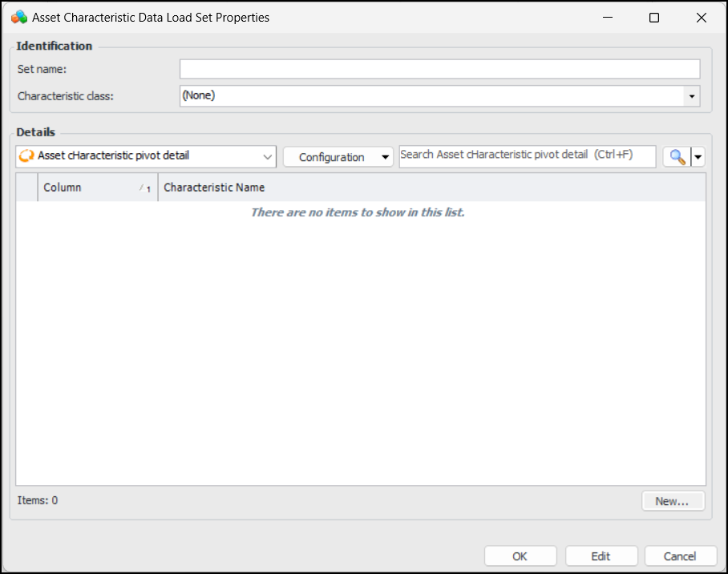Close the Asset Characteristic Data Load Set dialog

coord(702,18)
